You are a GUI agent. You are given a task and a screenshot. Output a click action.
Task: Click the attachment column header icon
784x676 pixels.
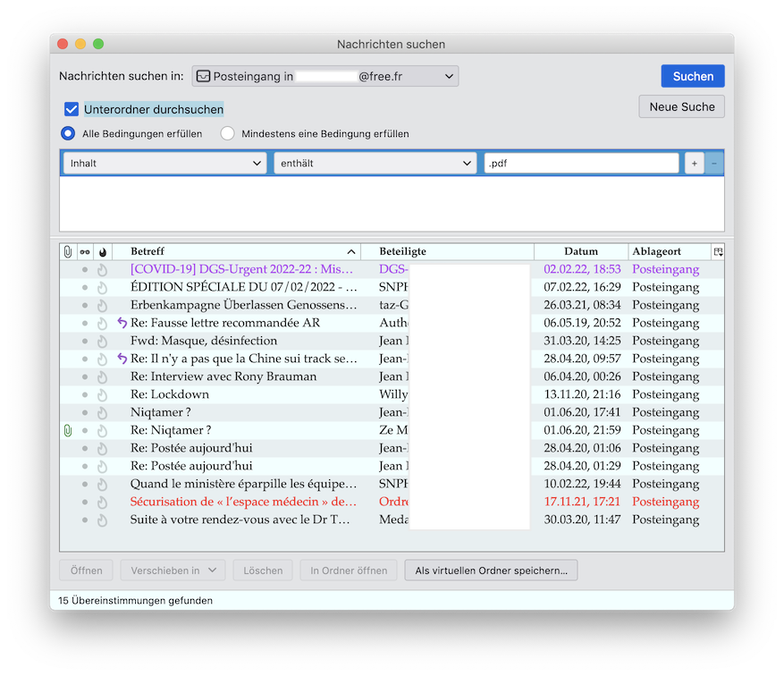(68, 251)
